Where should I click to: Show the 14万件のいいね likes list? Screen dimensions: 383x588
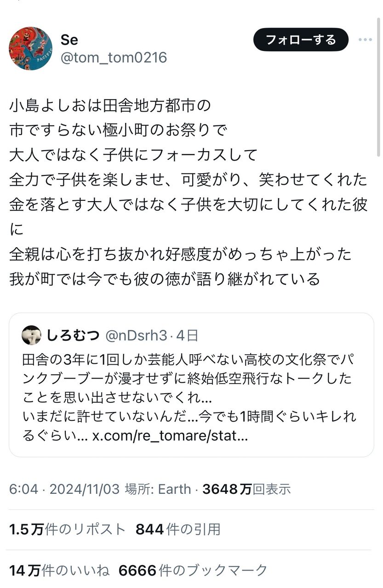point(59,571)
